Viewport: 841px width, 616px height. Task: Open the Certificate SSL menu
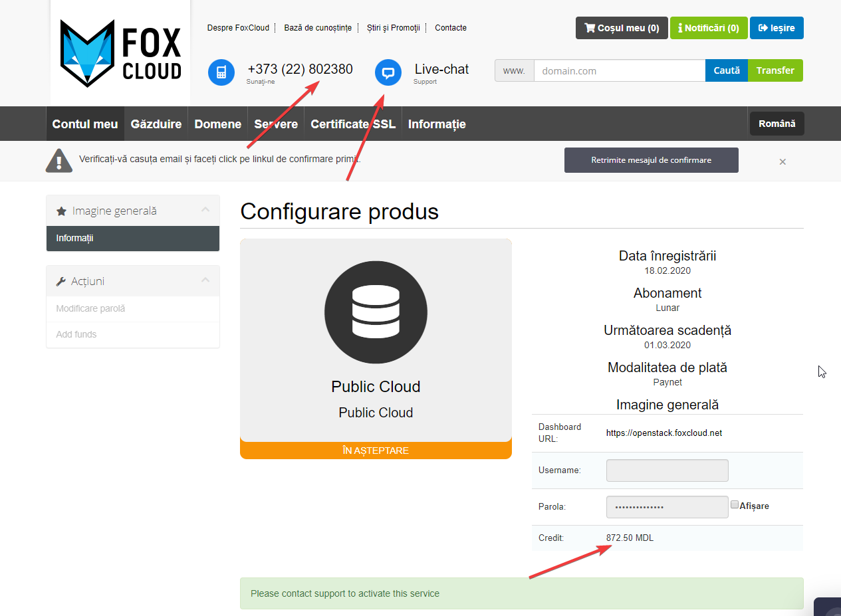tap(352, 124)
